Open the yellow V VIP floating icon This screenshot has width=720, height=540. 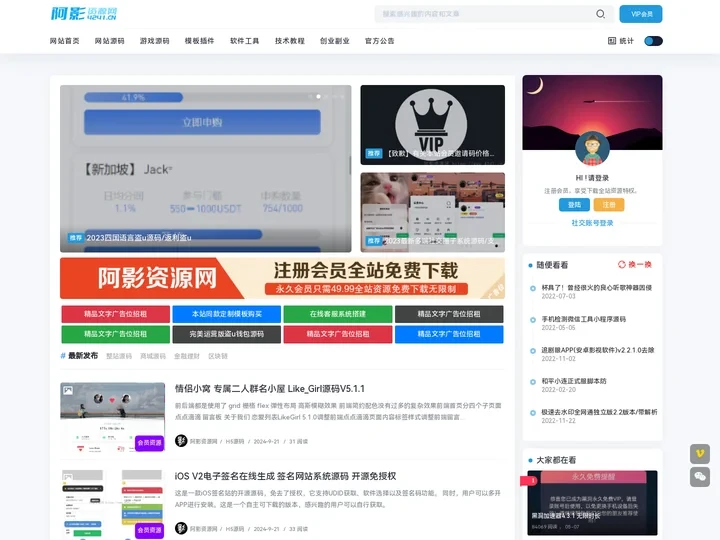[x=700, y=454]
